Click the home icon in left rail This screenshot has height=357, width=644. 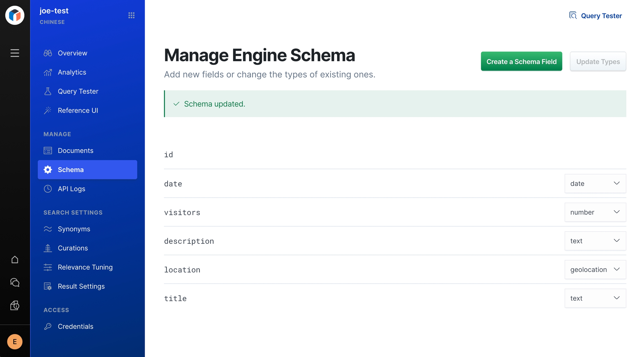pos(15,260)
